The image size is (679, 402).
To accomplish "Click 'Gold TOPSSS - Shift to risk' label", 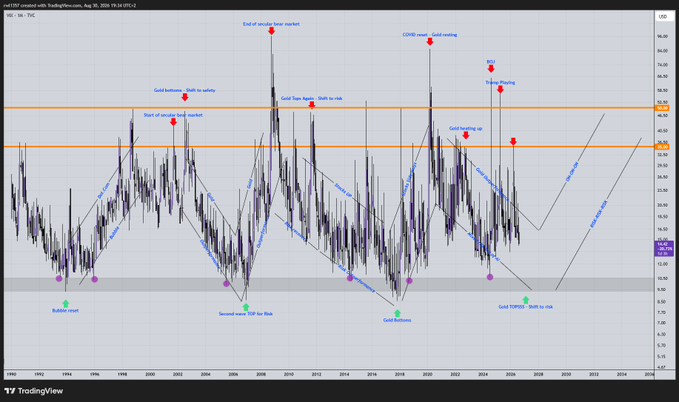I will coord(525,307).
